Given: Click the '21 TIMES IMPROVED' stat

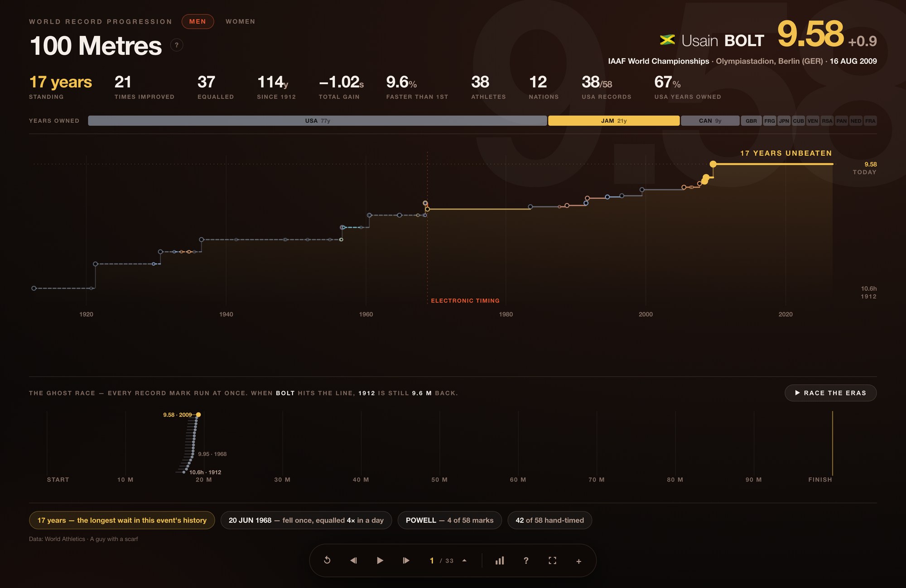Looking at the screenshot, I should click(144, 87).
